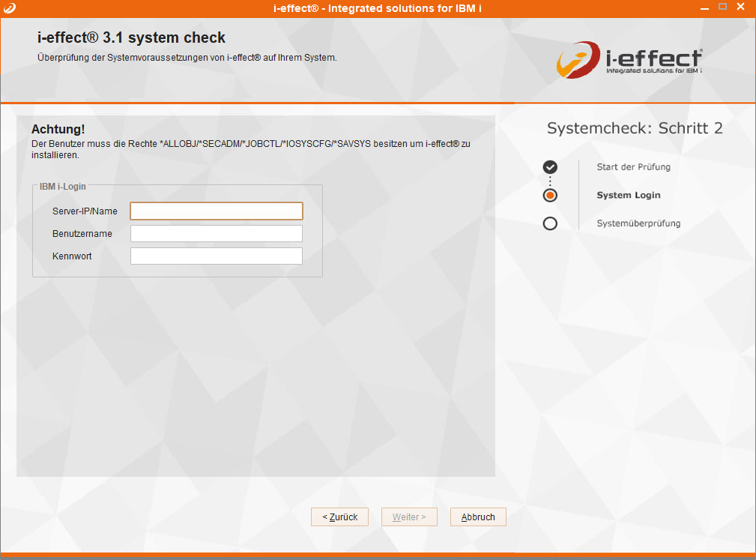Click the completed checkmark step icon
The height and width of the screenshot is (560, 756).
click(550, 167)
